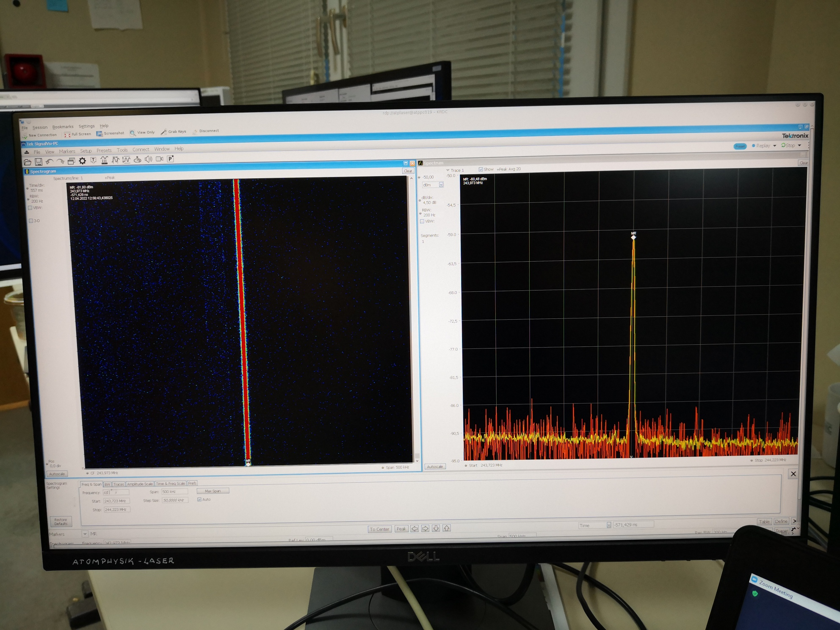Click the save floppy disk icon

coord(39,162)
